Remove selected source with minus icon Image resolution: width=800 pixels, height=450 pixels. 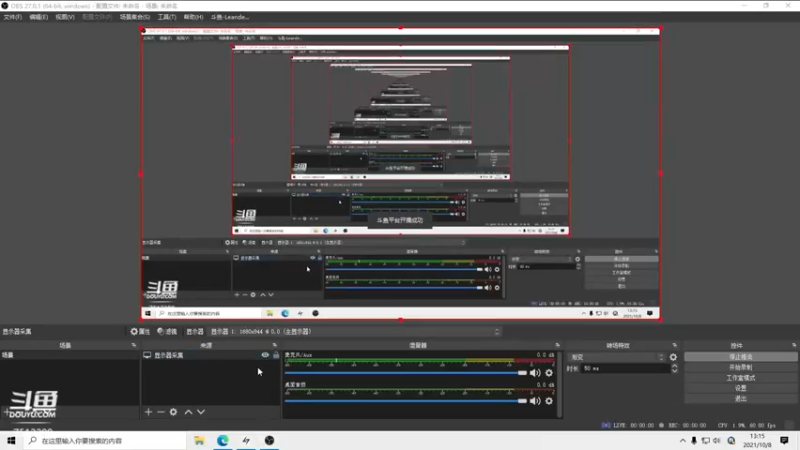click(x=161, y=412)
